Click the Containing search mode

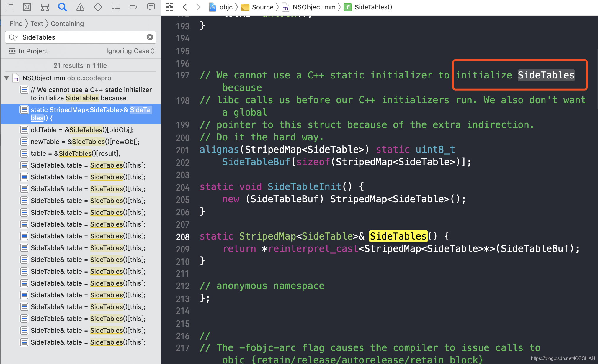67,24
